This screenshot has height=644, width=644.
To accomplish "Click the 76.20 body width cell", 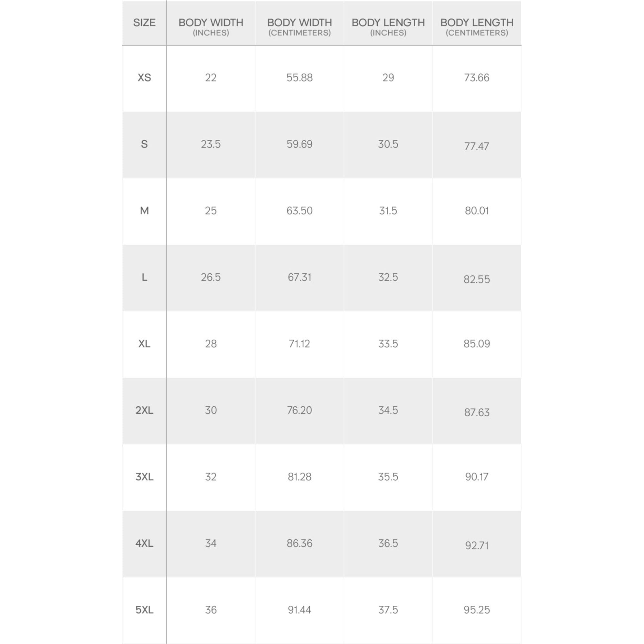I will click(x=299, y=410).
